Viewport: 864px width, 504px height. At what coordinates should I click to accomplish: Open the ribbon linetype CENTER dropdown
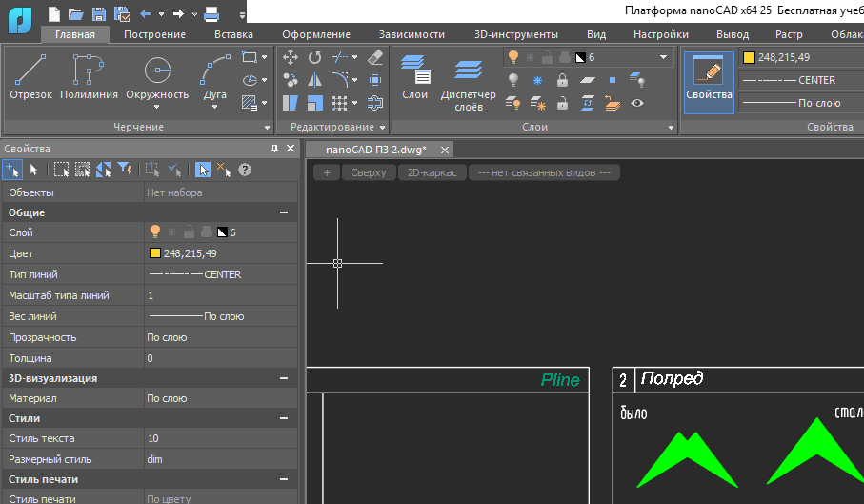[802, 80]
